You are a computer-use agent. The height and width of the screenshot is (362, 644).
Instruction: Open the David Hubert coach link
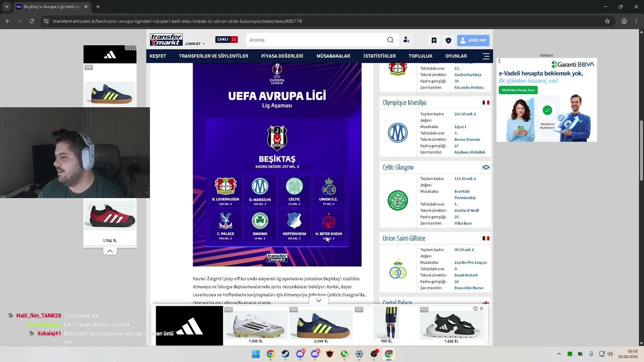(466, 275)
